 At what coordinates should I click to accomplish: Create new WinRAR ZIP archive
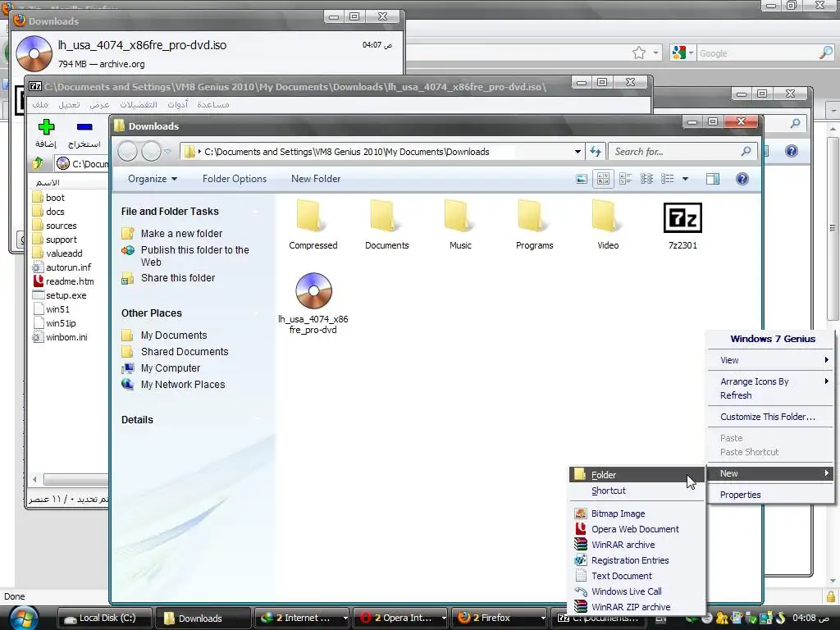636,606
